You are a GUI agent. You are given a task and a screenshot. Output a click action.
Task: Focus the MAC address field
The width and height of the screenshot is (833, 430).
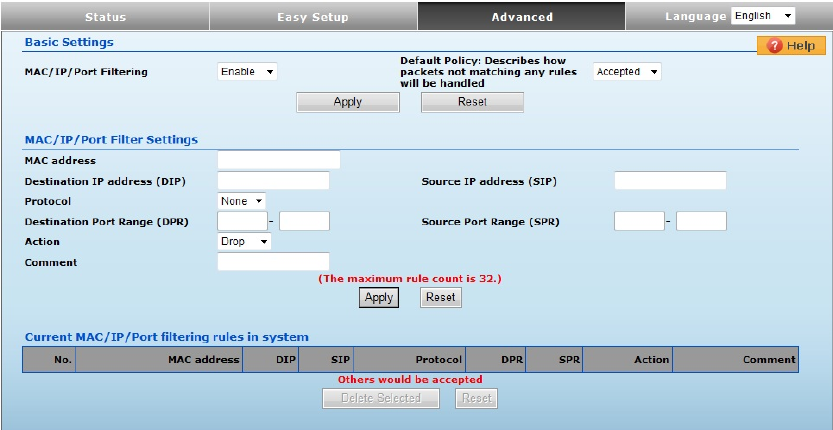278,160
